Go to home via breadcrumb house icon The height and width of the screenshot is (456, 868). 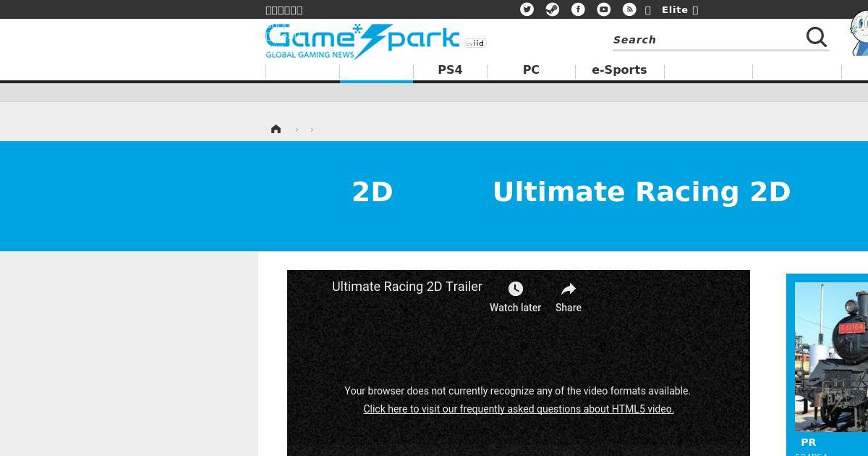point(276,129)
